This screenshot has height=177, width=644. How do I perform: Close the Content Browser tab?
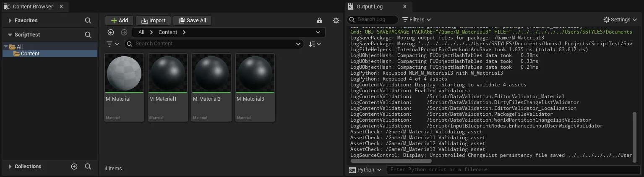point(61,7)
